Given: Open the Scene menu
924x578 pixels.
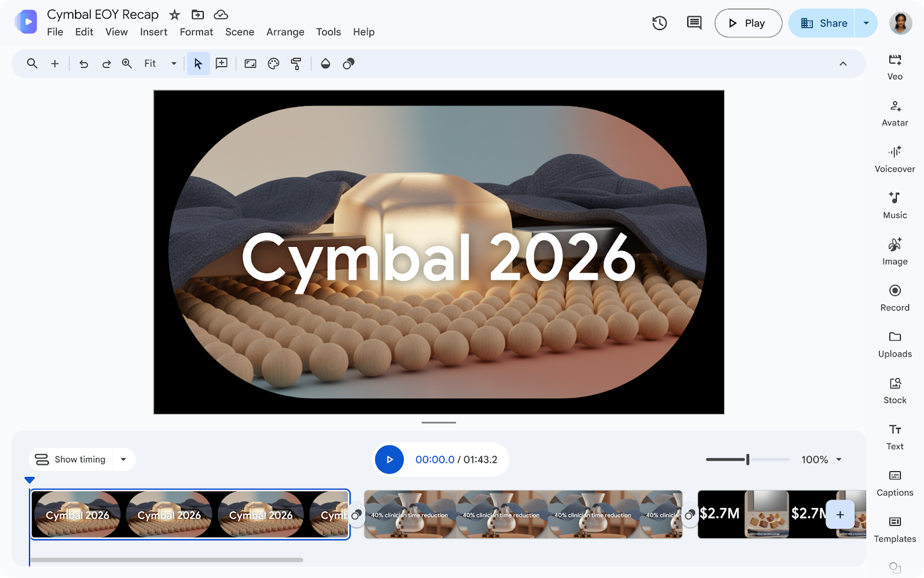Looking at the screenshot, I should pos(240,32).
